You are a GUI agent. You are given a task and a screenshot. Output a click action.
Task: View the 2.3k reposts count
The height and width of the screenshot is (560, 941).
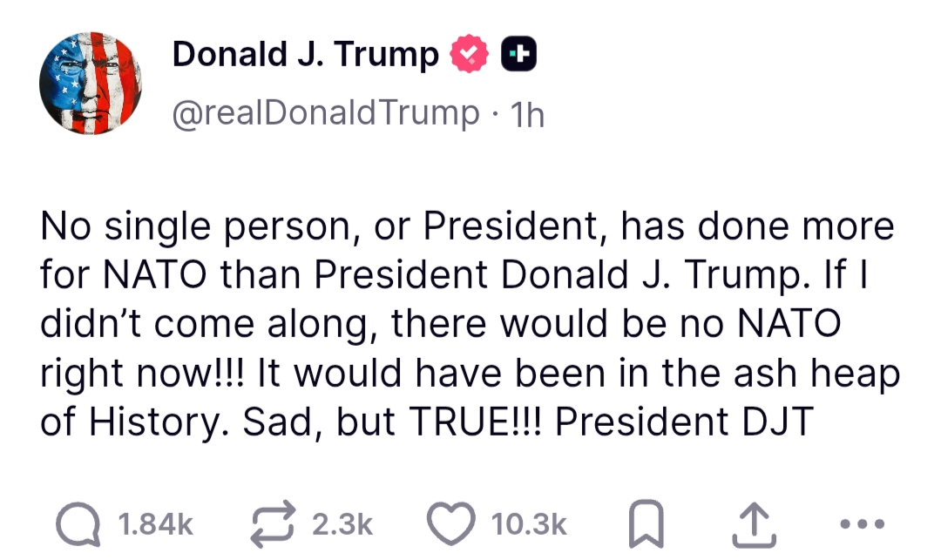click(342, 524)
